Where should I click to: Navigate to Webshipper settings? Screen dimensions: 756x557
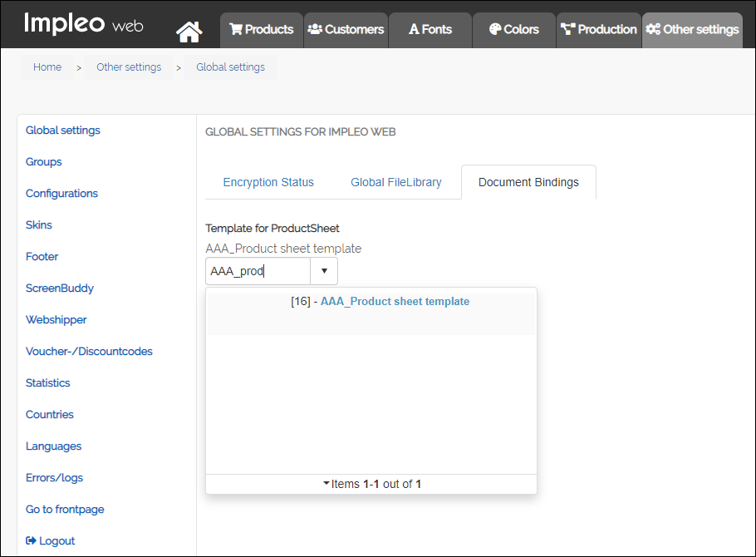pyautogui.click(x=56, y=320)
